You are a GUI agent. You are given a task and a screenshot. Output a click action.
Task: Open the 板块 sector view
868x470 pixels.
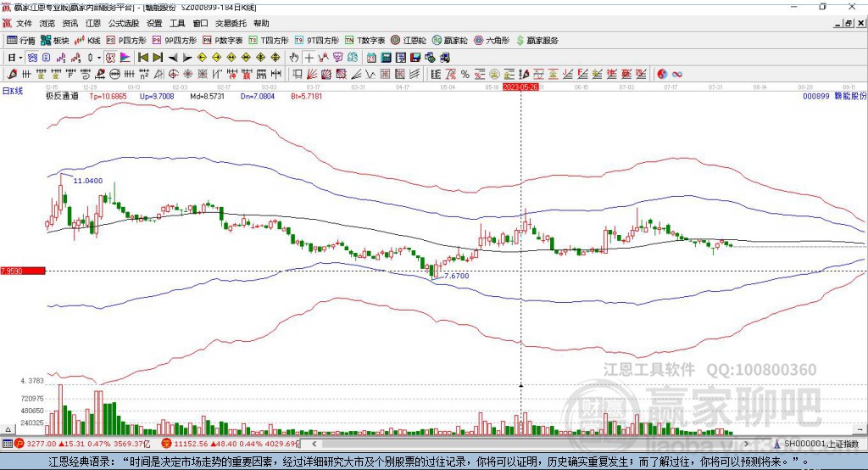[x=54, y=41]
